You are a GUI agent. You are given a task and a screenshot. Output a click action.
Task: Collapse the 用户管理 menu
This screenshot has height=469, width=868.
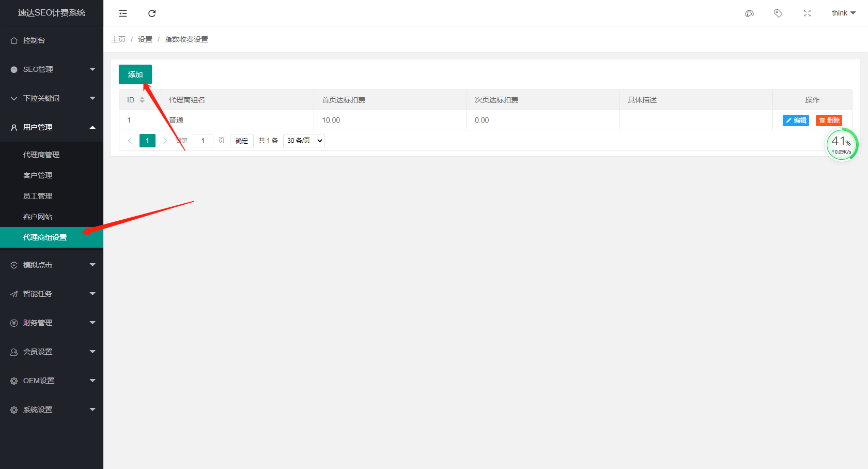click(52, 127)
